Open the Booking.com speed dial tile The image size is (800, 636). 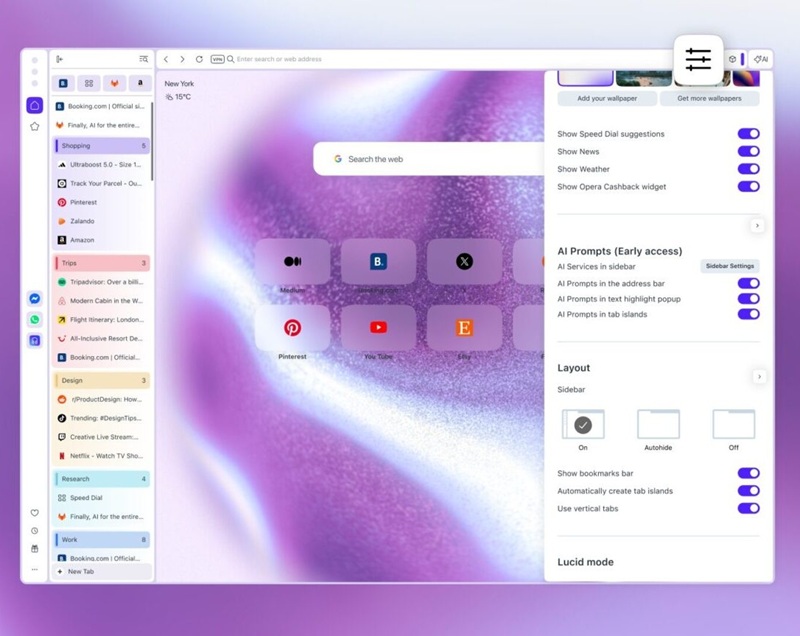pyautogui.click(x=378, y=262)
